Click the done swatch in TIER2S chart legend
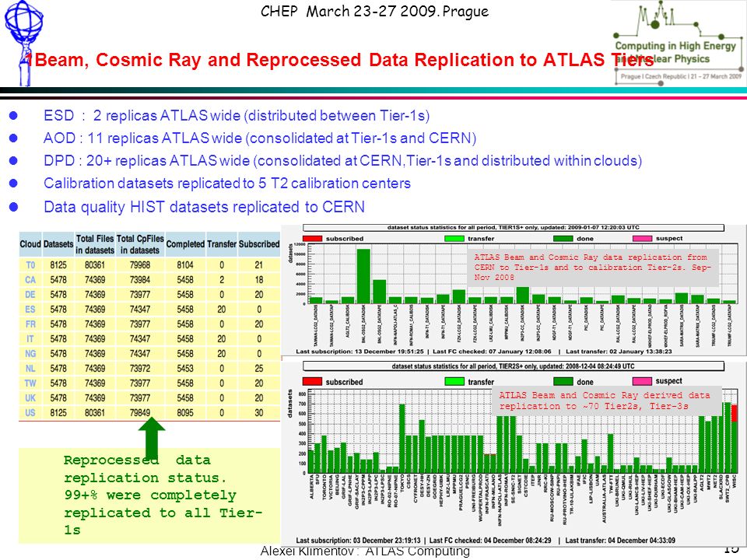The image size is (747, 560). pos(563,381)
